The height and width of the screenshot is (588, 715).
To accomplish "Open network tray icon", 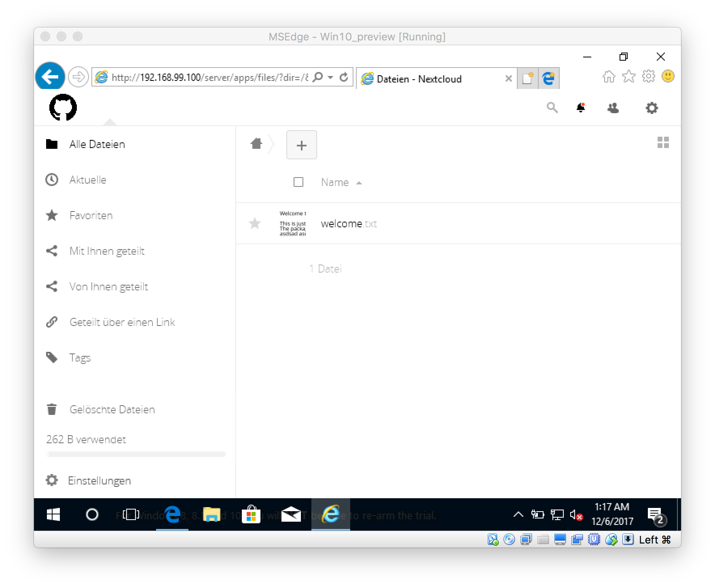I will (557, 515).
